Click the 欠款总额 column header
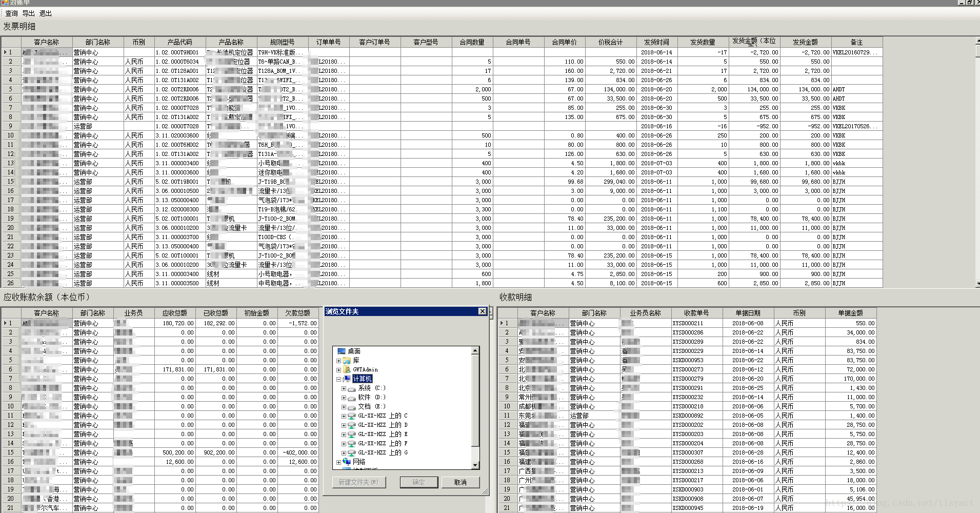Image resolution: width=980 pixels, height=513 pixels. click(x=298, y=313)
